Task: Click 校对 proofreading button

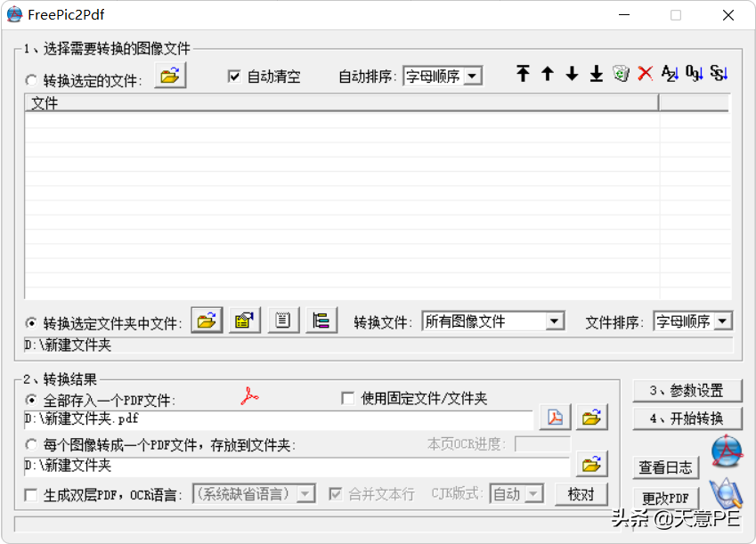Action: point(581,494)
